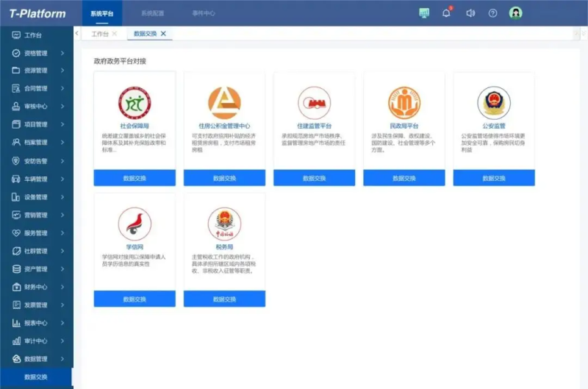Open notifications bell icon
The image size is (588, 389).
(x=446, y=13)
